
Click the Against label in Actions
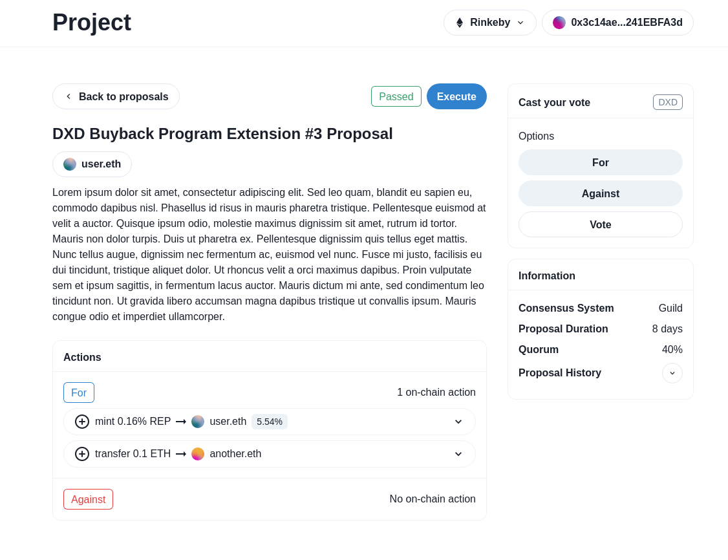(88, 499)
